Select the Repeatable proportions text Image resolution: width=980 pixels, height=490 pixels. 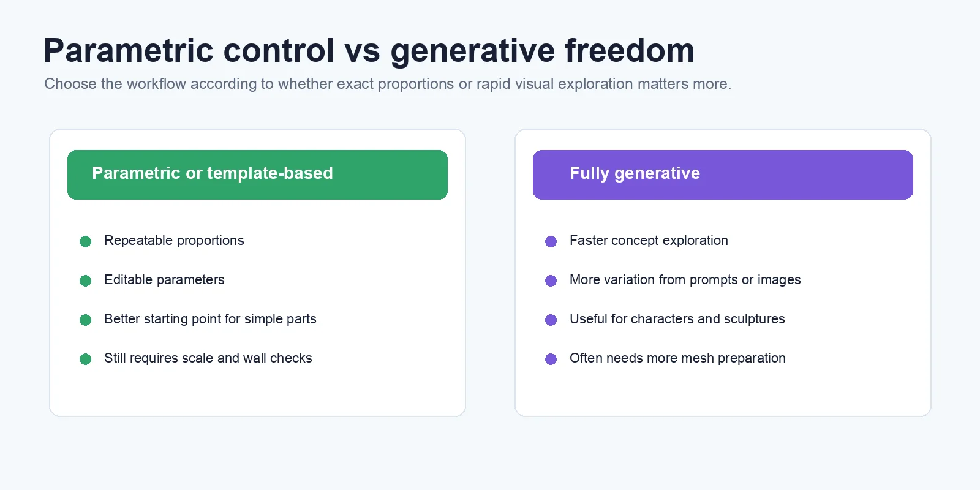174,241
